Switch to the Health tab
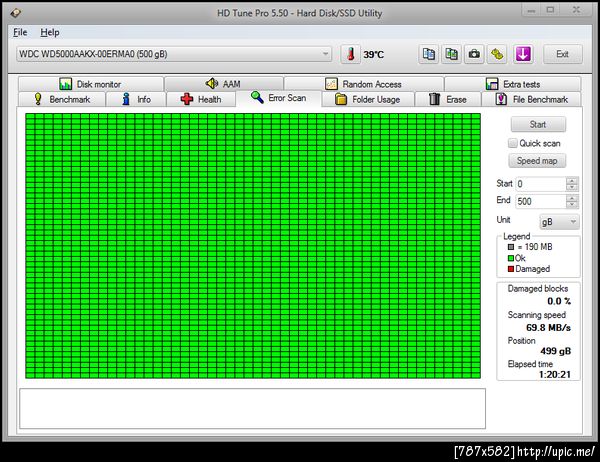The height and width of the screenshot is (462, 600). (x=201, y=100)
